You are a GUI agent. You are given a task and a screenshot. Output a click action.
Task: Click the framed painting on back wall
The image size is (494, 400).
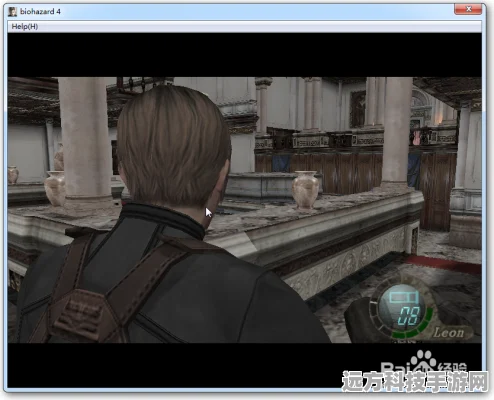357,109
